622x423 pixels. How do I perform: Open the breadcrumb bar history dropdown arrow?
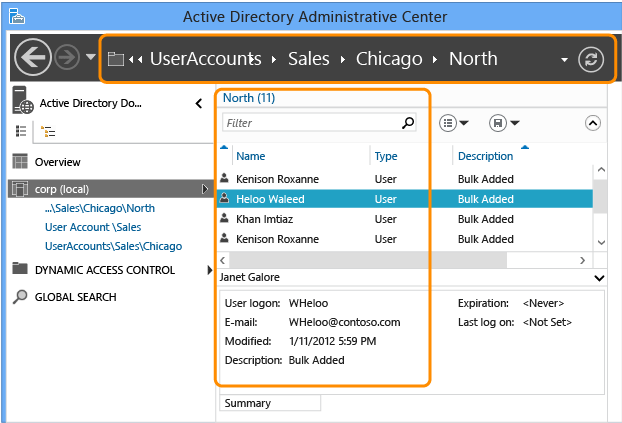(564, 60)
